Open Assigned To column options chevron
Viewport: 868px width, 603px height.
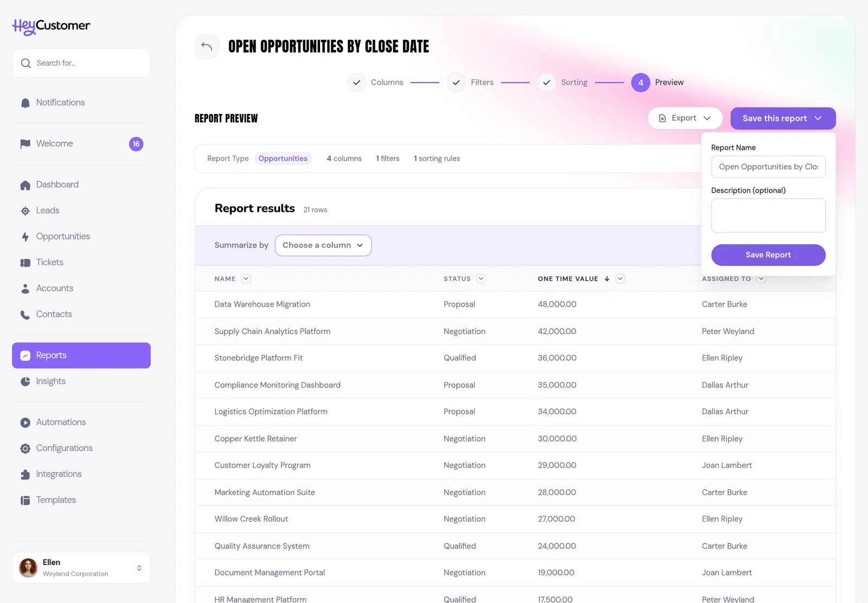pyautogui.click(x=761, y=279)
